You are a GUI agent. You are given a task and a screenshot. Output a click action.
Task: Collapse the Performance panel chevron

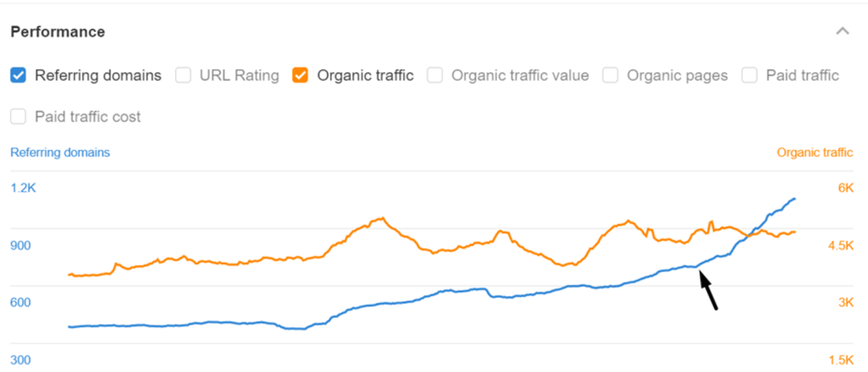842,31
